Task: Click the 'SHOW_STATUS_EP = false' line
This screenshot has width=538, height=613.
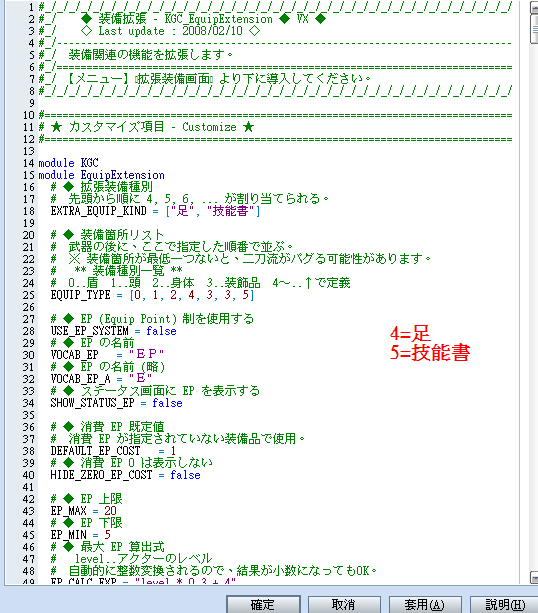Action: pos(117,403)
